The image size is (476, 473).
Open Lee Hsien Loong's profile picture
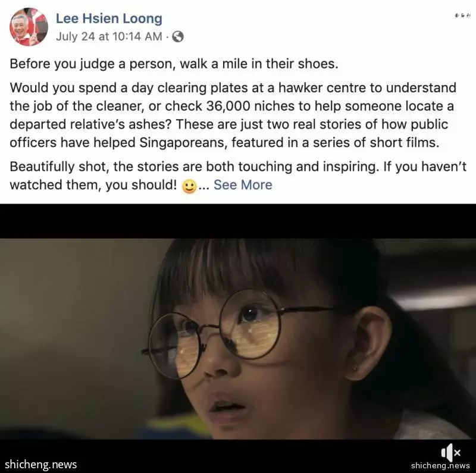tap(29, 27)
